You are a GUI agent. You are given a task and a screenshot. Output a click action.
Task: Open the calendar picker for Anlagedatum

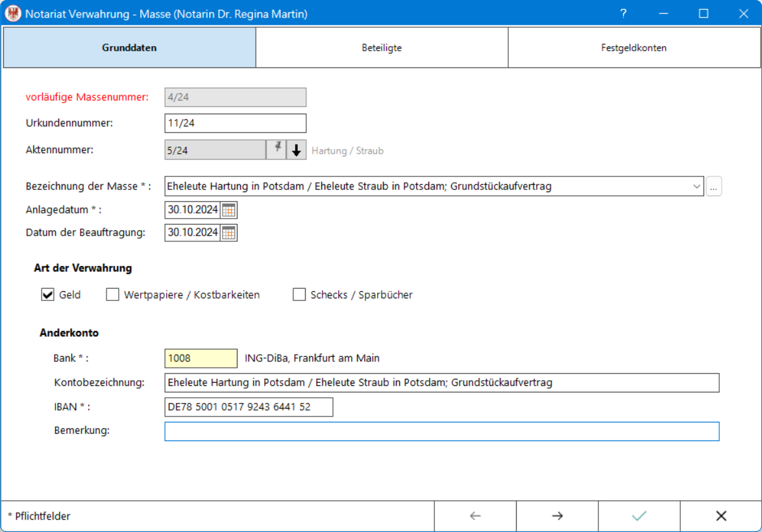pyautogui.click(x=229, y=210)
